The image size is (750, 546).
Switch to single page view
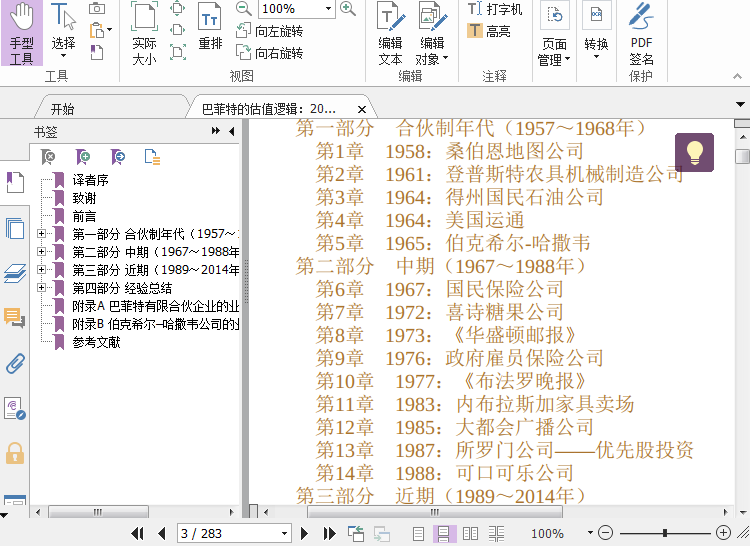418,534
